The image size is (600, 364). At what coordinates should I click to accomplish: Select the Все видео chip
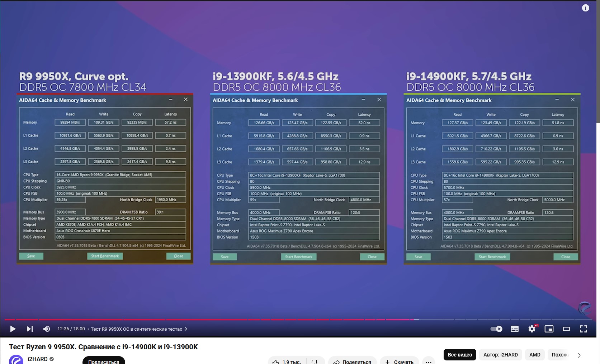tap(460, 355)
